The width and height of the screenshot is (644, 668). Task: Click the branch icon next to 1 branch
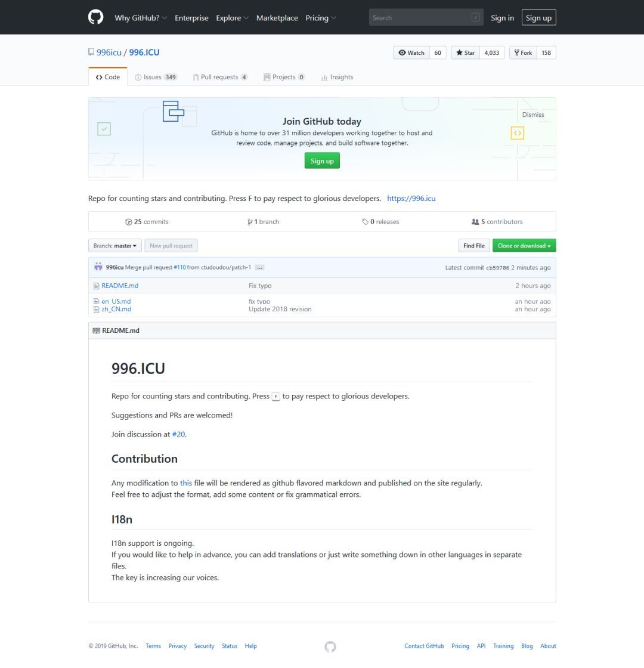point(250,222)
